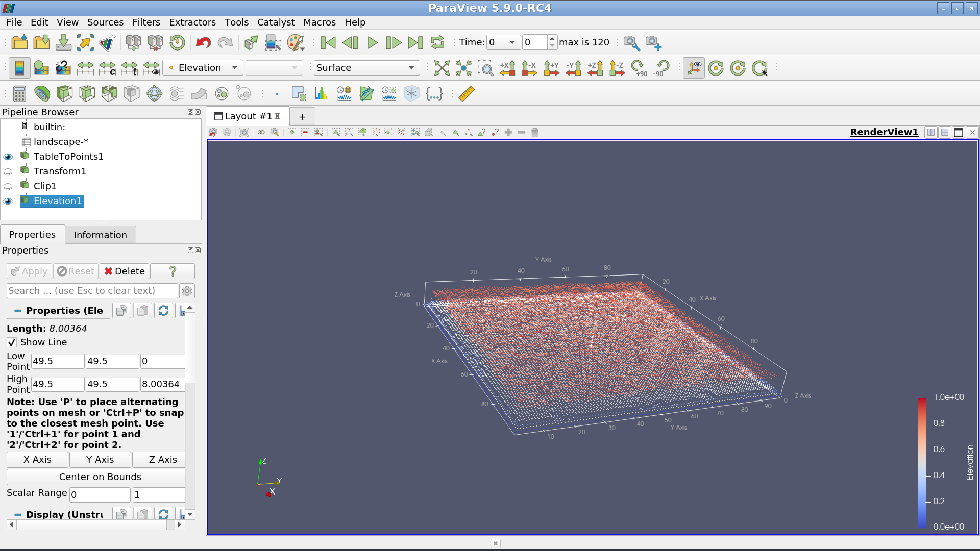
Task: Toggle the color legend visibility icon
Action: (19, 68)
